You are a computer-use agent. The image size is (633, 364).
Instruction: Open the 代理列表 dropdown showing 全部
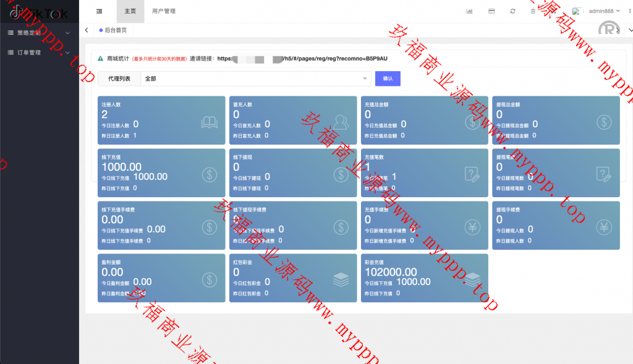(255, 78)
